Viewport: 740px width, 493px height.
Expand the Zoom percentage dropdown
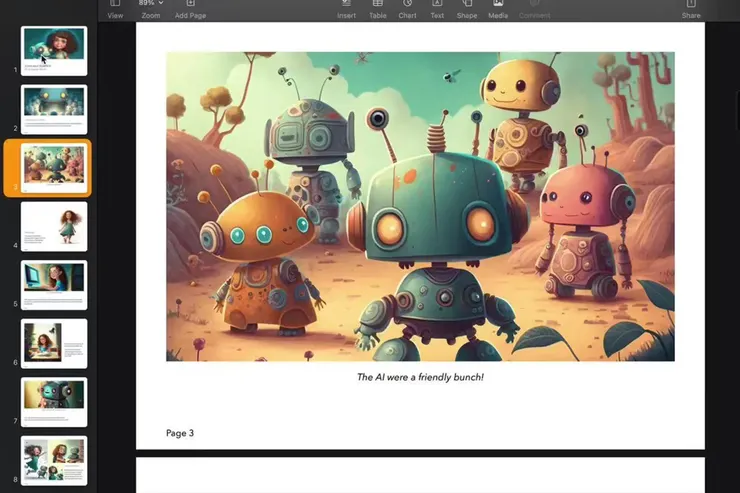(x=150, y=9)
